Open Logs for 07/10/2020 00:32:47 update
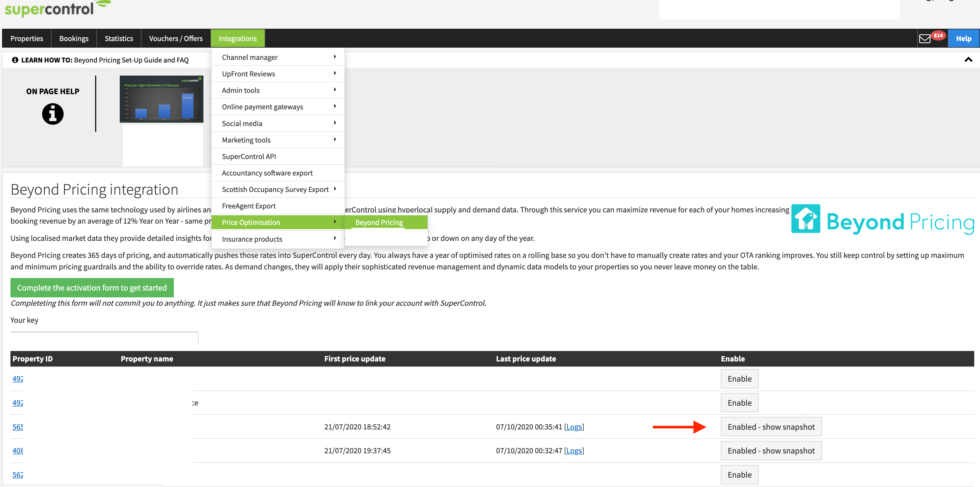The width and height of the screenshot is (980, 487). pyautogui.click(x=574, y=450)
